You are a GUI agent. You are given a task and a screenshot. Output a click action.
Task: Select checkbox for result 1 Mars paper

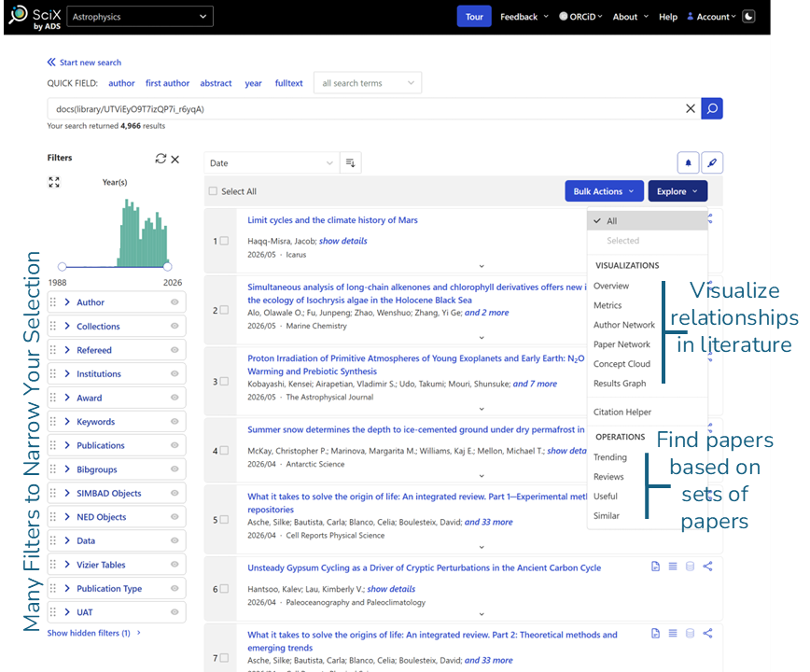click(x=224, y=241)
